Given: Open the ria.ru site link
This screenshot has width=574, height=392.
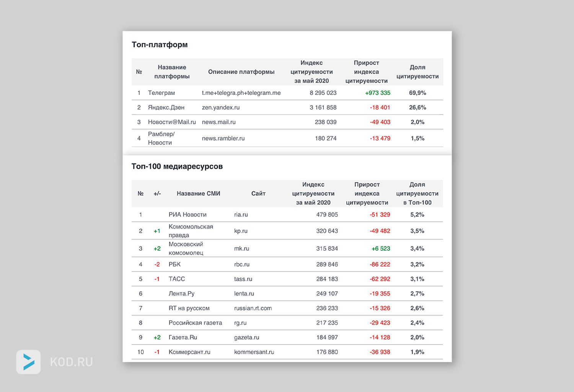Looking at the screenshot, I should 241,215.
